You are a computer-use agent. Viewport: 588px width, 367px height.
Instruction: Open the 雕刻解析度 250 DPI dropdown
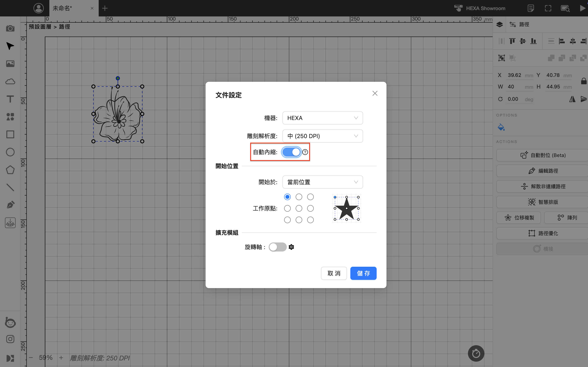coord(322,136)
